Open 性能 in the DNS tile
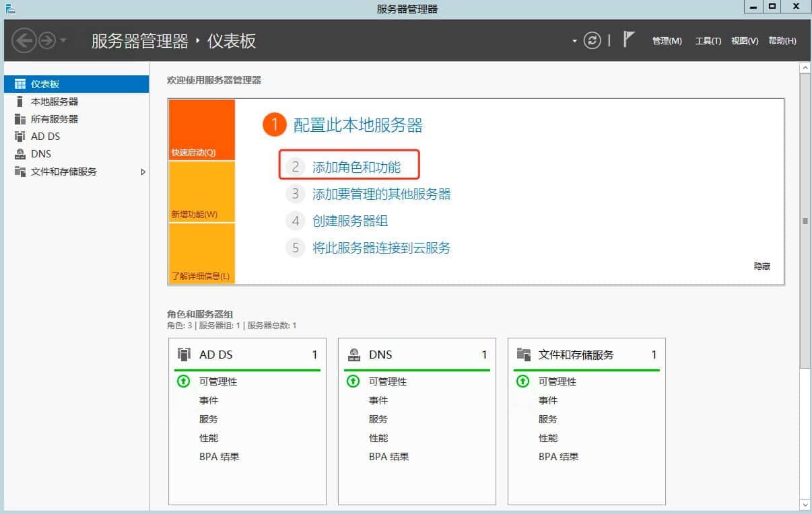The height and width of the screenshot is (514, 812). tap(378, 438)
